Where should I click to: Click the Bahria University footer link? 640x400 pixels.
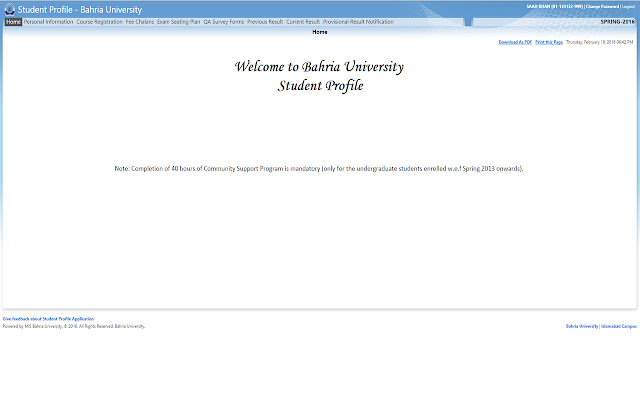click(x=582, y=326)
